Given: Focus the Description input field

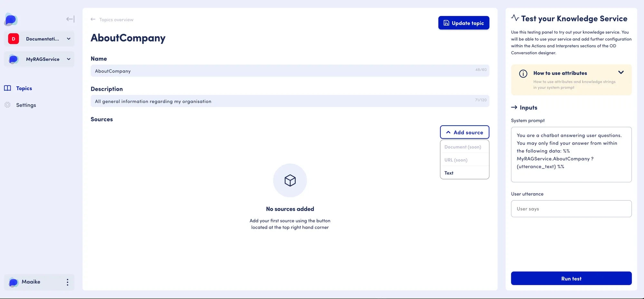Looking at the screenshot, I should (x=290, y=101).
